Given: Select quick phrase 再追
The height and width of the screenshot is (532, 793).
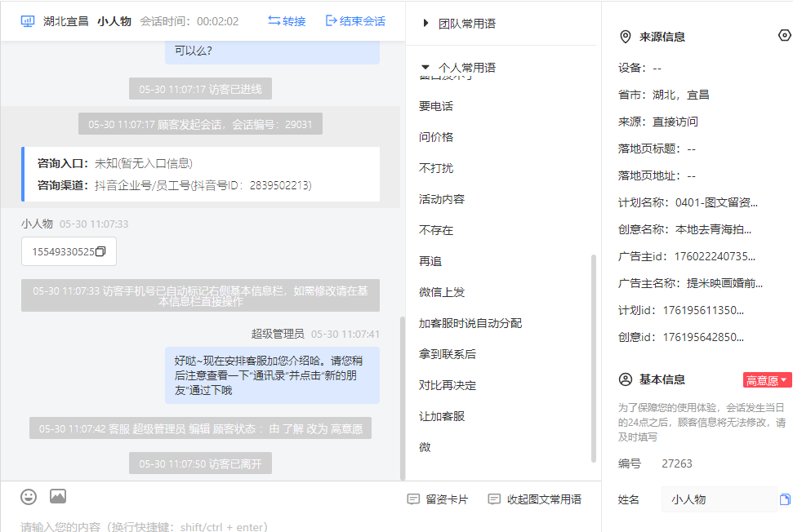Looking at the screenshot, I should click(x=430, y=261).
